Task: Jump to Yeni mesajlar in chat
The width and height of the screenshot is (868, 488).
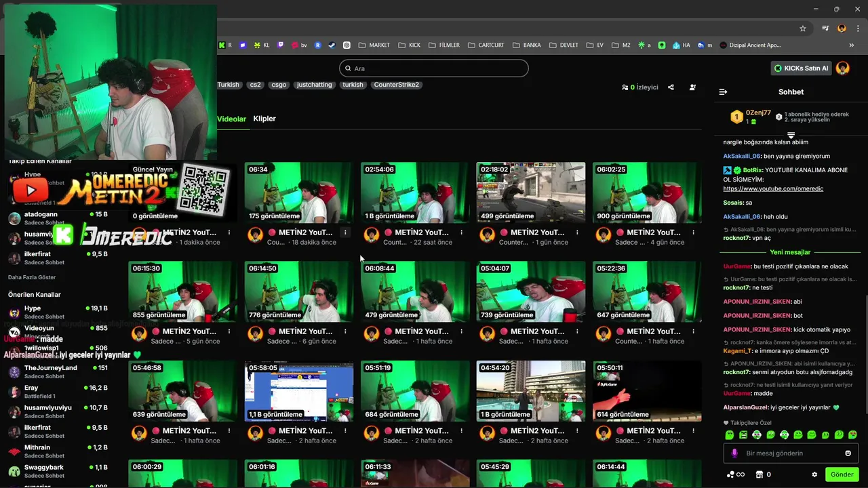Action: click(790, 252)
